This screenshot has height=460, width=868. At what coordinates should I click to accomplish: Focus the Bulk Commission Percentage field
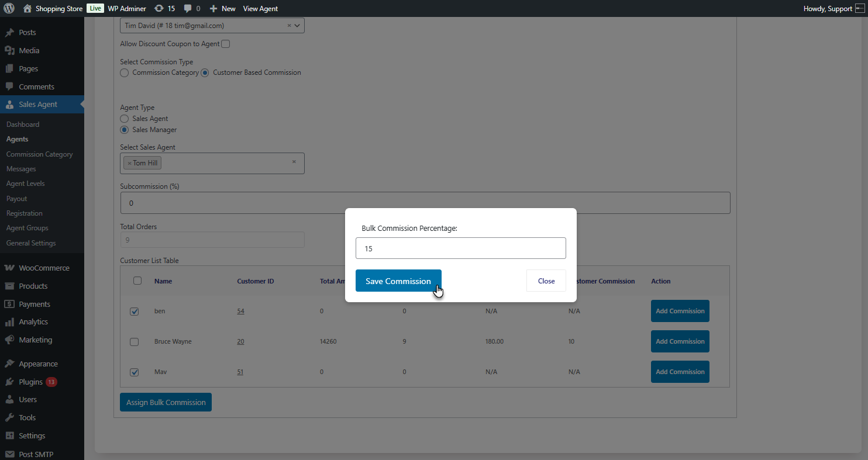461,248
